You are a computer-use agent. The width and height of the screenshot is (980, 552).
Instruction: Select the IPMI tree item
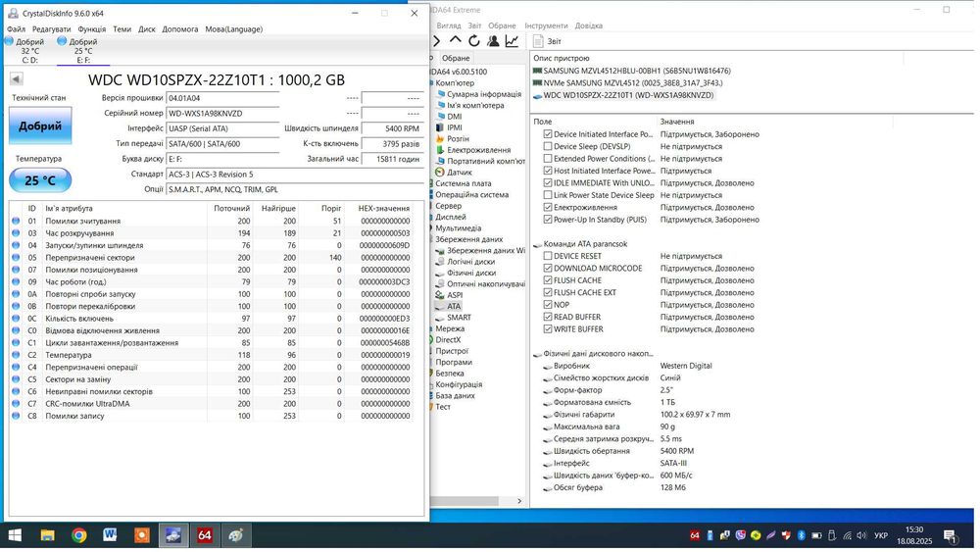455,127
